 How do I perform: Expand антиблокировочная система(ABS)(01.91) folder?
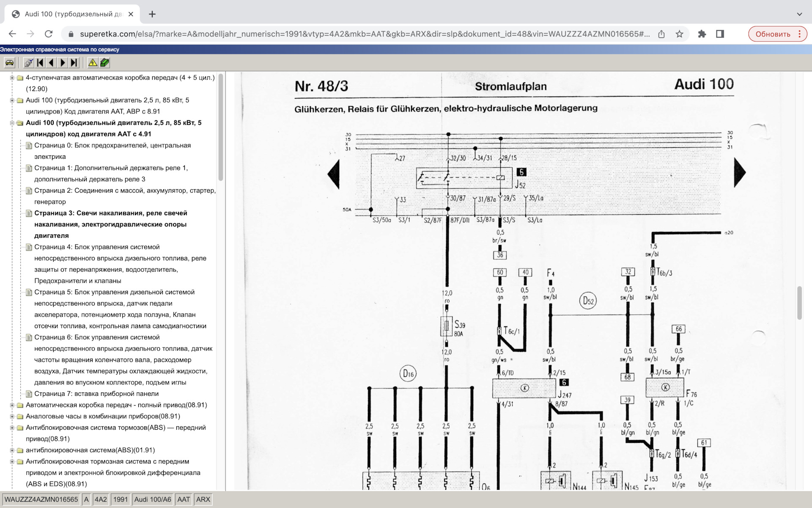(x=12, y=450)
